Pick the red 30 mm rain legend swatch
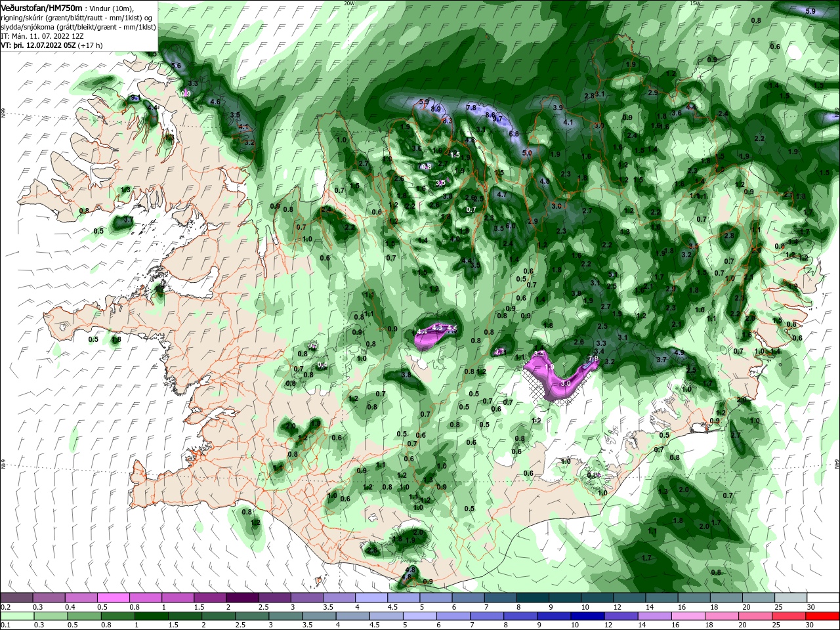This screenshot has width=840, height=630. pyautogui.click(x=822, y=616)
